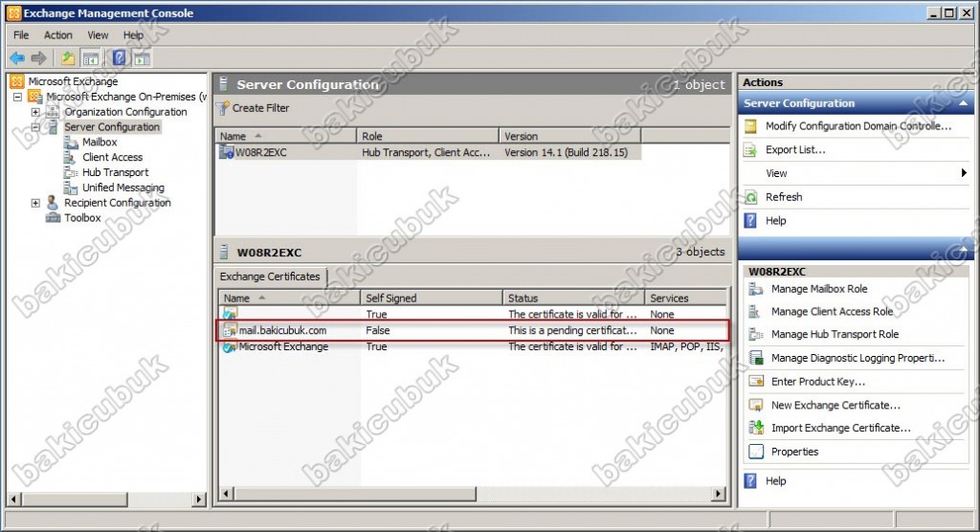Expand the Organization Configuration node
Image resolution: width=980 pixels, height=532 pixels.
[35, 112]
